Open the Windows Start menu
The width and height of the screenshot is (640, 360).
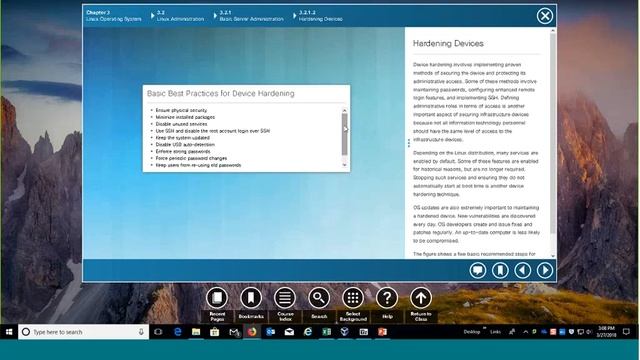(9, 332)
